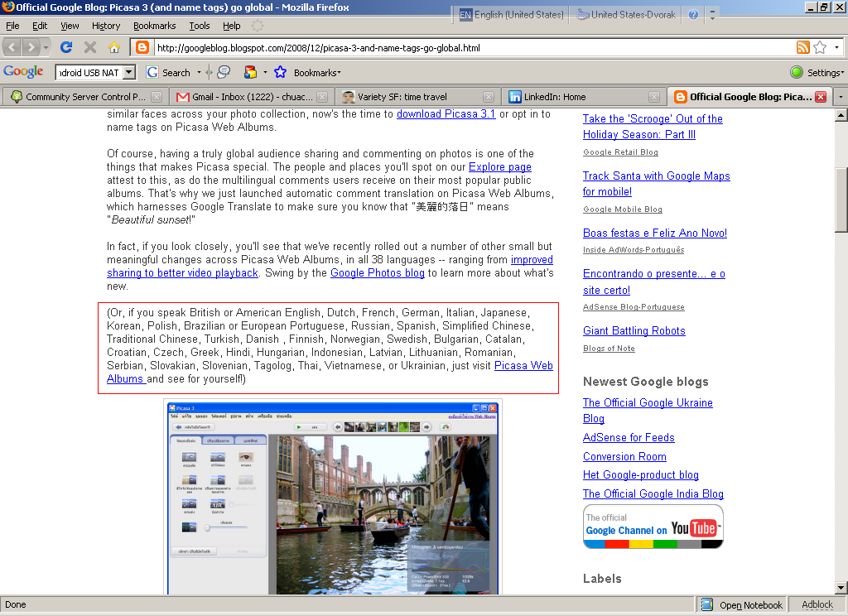Viewport: 848px width, 616px height.
Task: Open the Firefox home page
Action: click(113, 47)
